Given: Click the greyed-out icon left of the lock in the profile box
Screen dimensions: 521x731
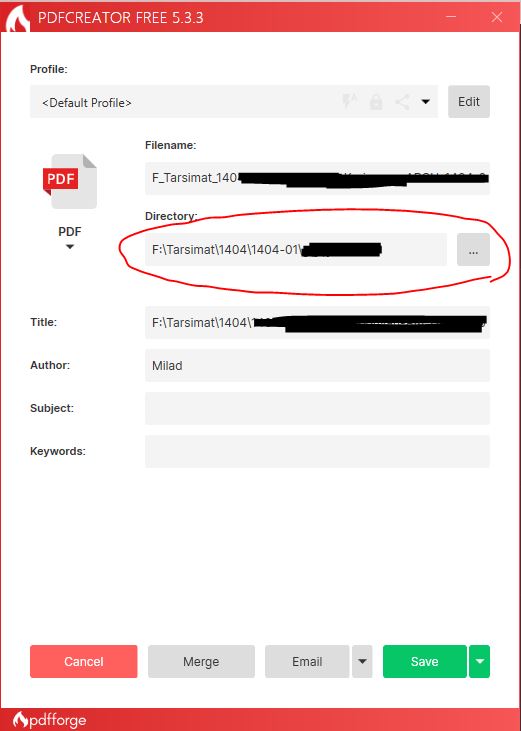Looking at the screenshot, I should click(349, 101).
